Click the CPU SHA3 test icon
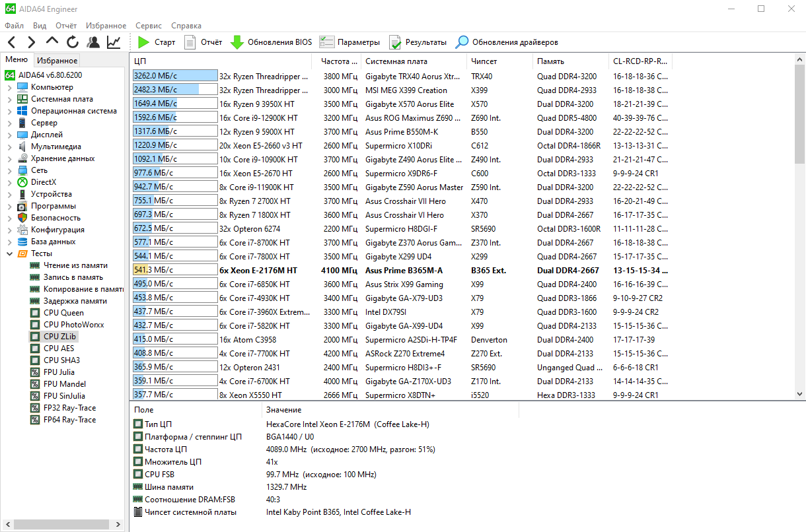 pyautogui.click(x=35, y=360)
